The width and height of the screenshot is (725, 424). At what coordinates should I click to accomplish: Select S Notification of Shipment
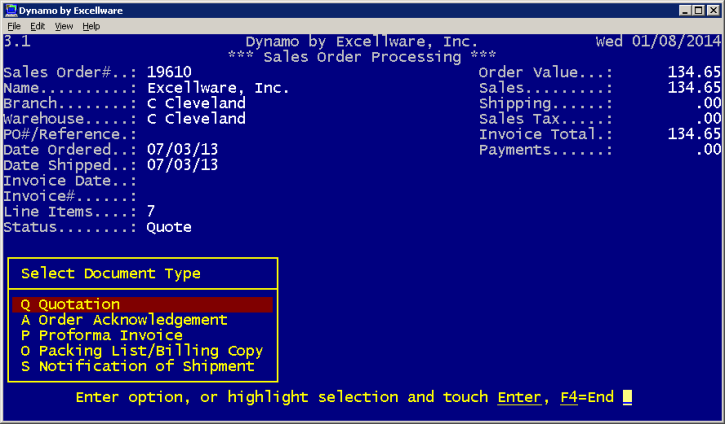point(138,366)
